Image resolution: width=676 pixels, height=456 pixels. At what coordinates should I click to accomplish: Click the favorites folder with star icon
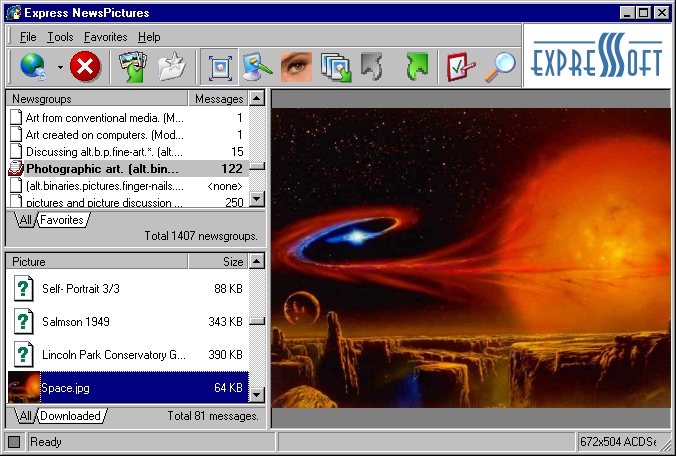pyautogui.click(x=172, y=67)
